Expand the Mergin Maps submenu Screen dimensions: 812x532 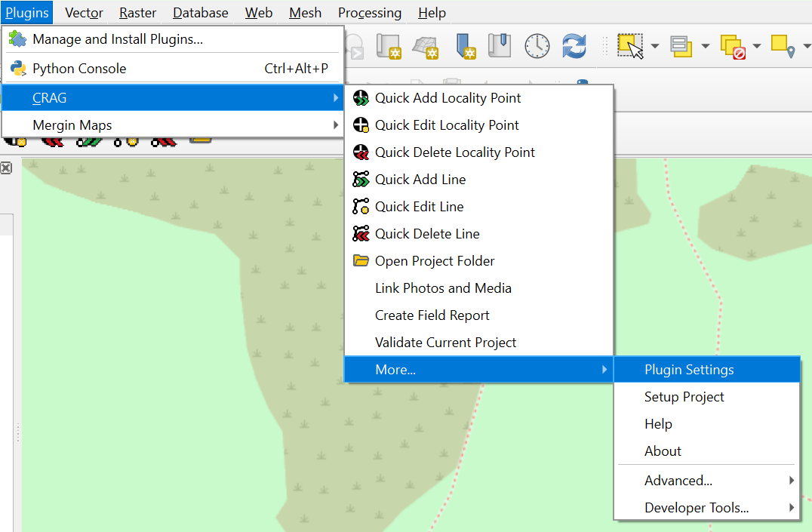(173, 125)
